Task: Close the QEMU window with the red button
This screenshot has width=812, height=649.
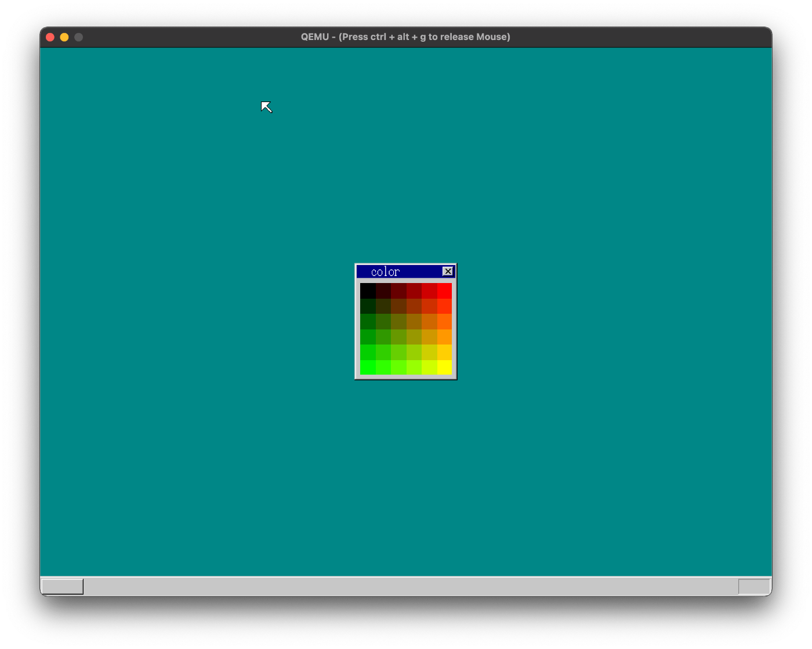Action: [50, 37]
